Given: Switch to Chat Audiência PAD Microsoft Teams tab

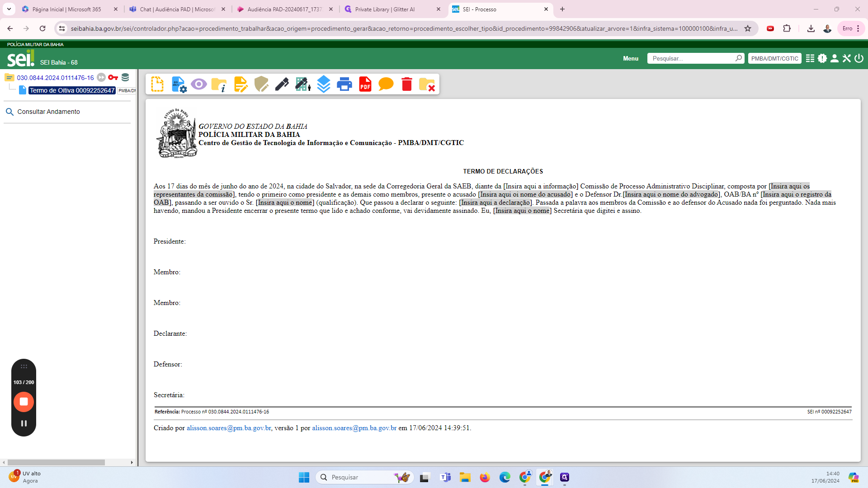Looking at the screenshot, I should 178,9.
